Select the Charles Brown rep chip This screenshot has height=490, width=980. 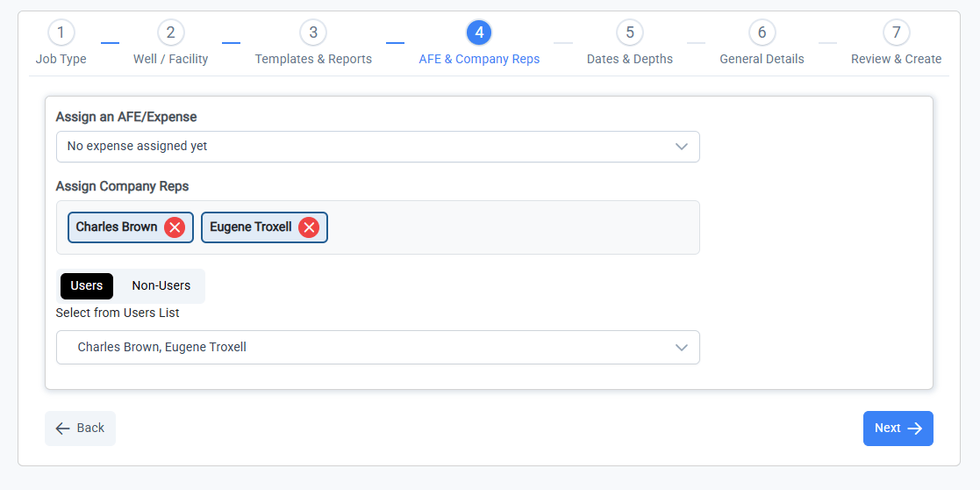click(x=117, y=227)
